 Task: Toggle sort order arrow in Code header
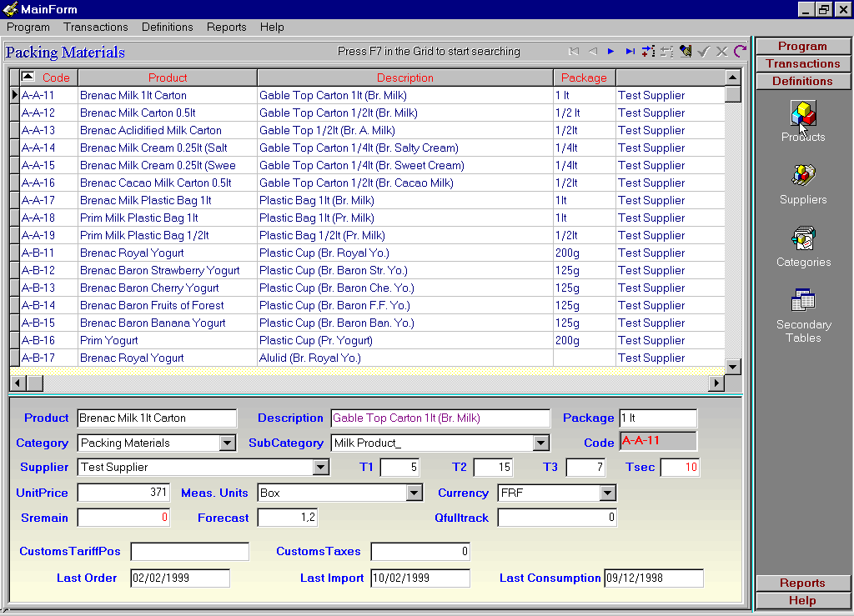28,77
